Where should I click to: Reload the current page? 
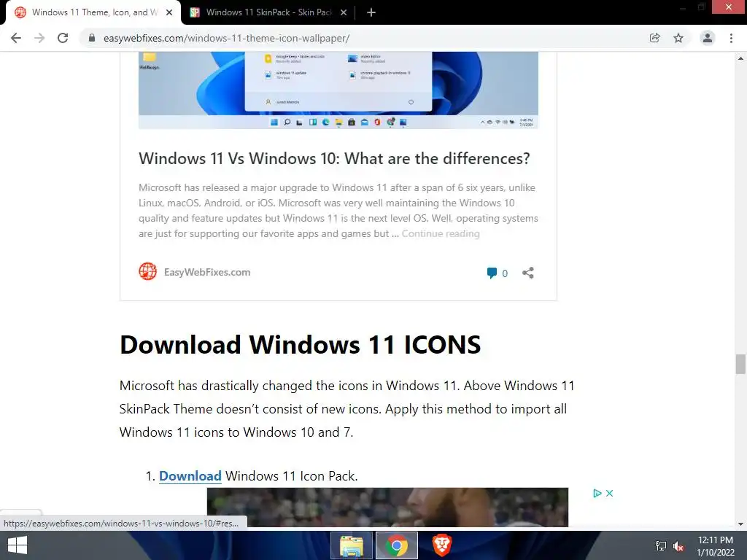click(63, 38)
